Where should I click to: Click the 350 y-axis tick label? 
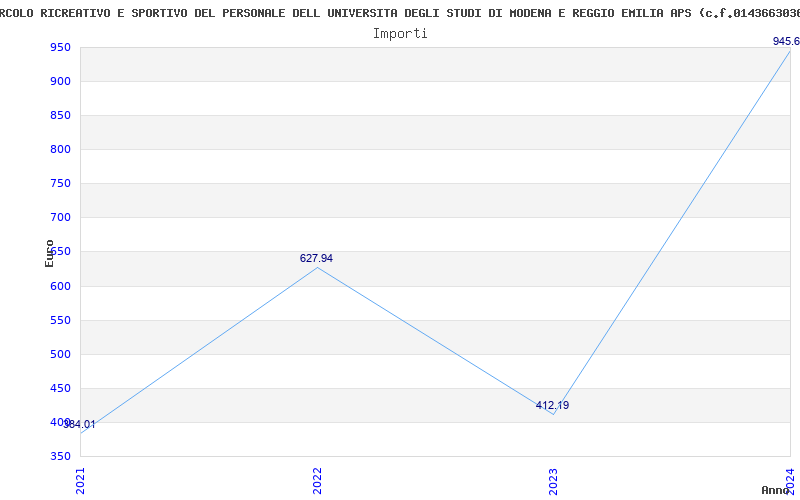click(60, 456)
